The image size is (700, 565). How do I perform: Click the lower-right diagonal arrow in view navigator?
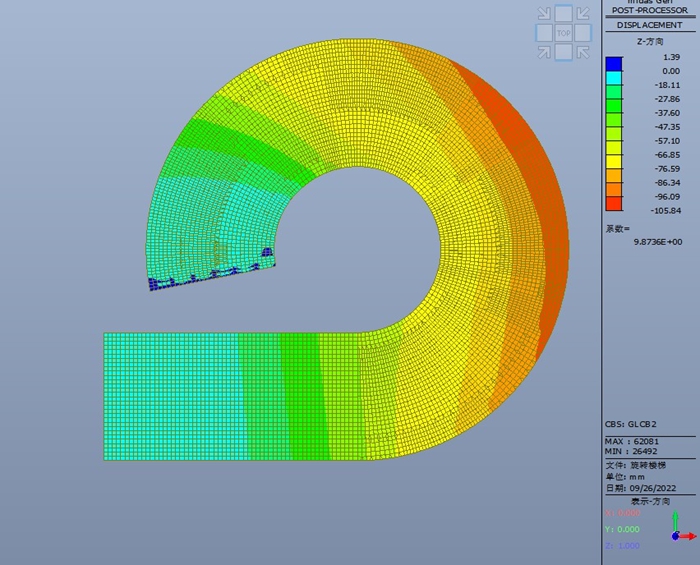[x=584, y=52]
